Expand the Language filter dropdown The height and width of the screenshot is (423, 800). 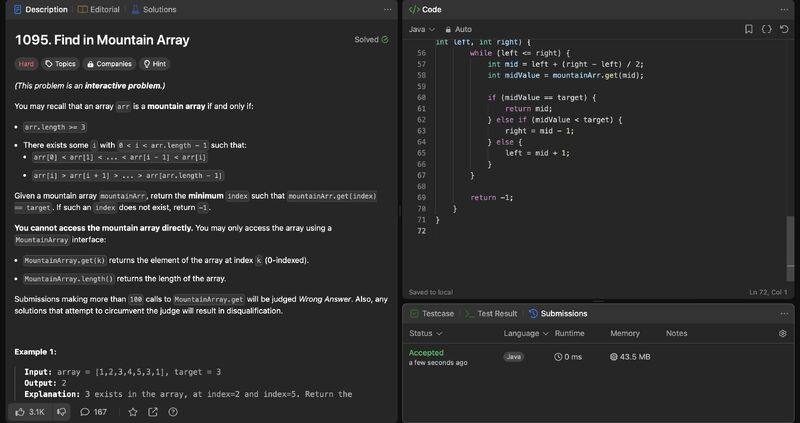coord(526,333)
